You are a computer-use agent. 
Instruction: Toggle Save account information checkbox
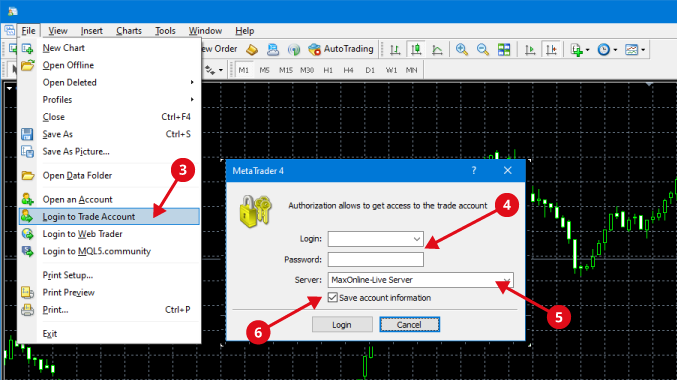(332, 298)
